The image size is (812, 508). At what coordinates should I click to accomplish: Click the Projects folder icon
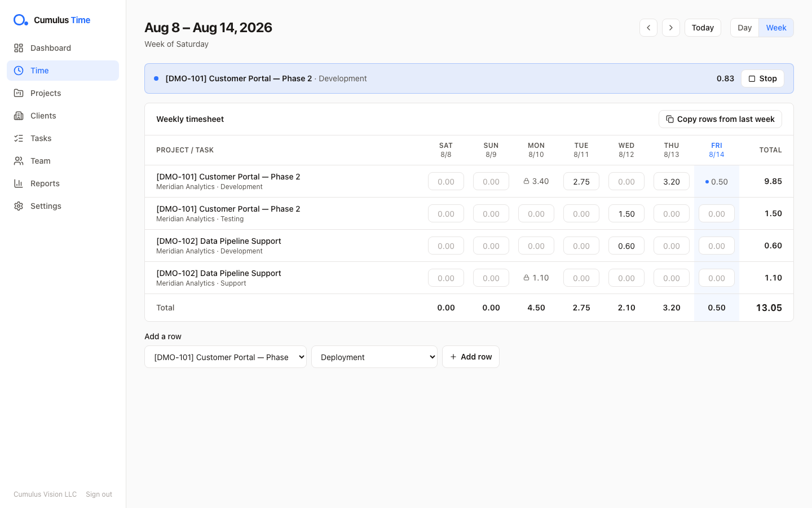19,93
